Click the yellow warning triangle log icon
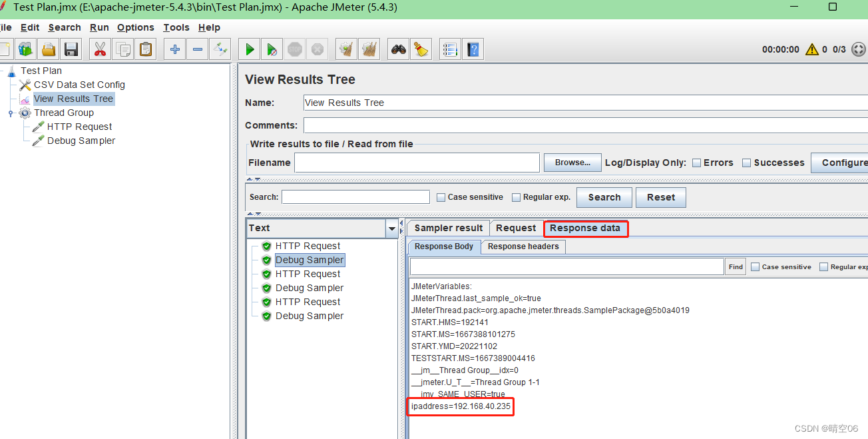The image size is (868, 439). pos(812,49)
